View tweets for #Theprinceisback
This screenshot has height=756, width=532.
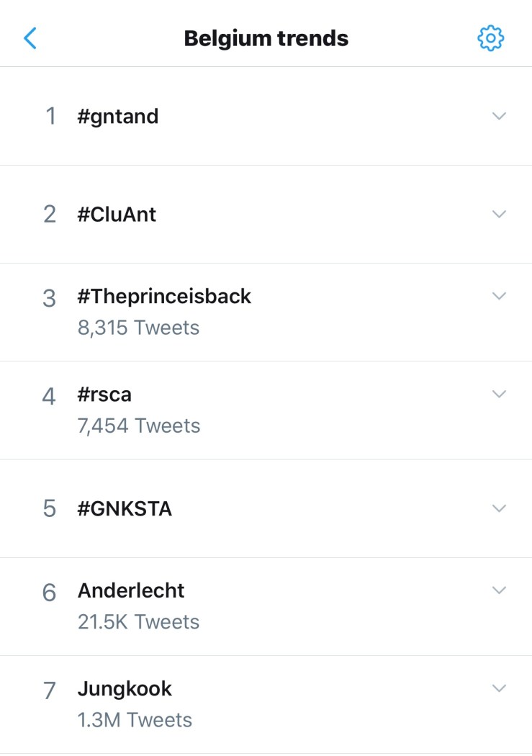164,297
